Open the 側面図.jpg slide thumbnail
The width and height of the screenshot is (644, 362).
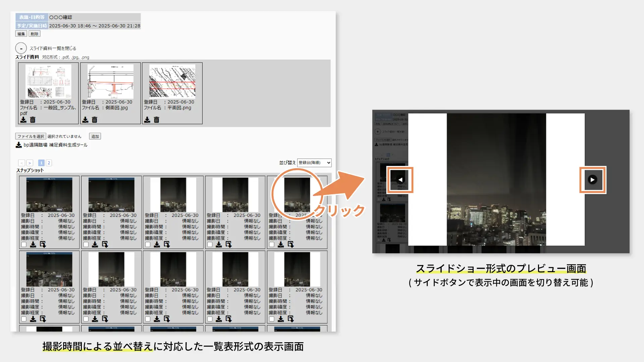point(110,81)
